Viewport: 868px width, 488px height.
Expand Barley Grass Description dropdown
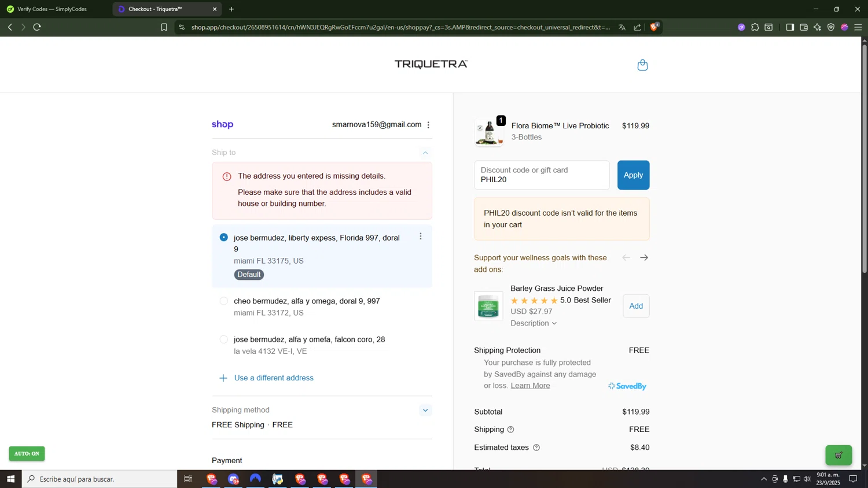pyautogui.click(x=534, y=323)
